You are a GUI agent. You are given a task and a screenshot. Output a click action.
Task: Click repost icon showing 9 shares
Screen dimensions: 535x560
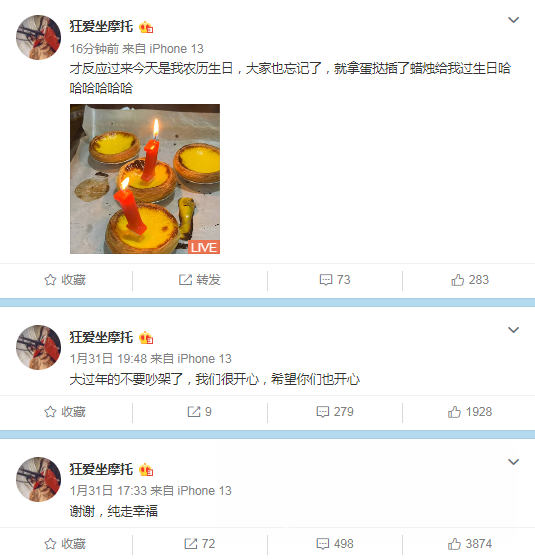200,412
